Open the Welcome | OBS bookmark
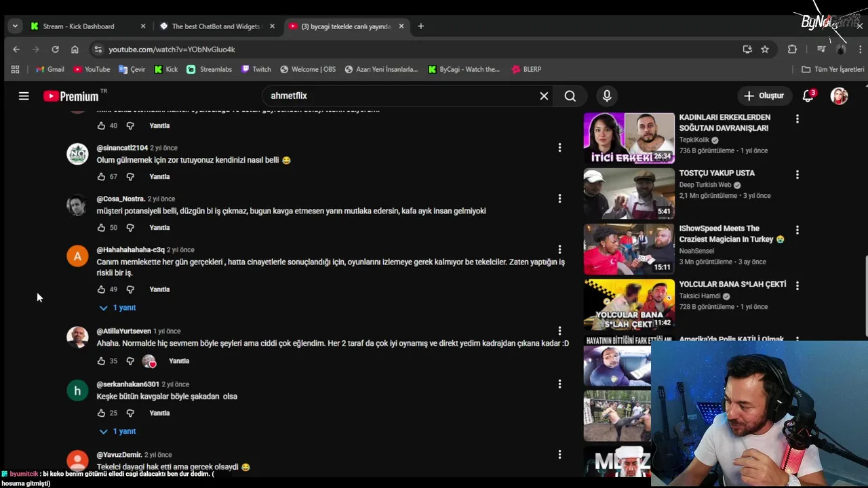The height and width of the screenshot is (488, 868). click(308, 69)
